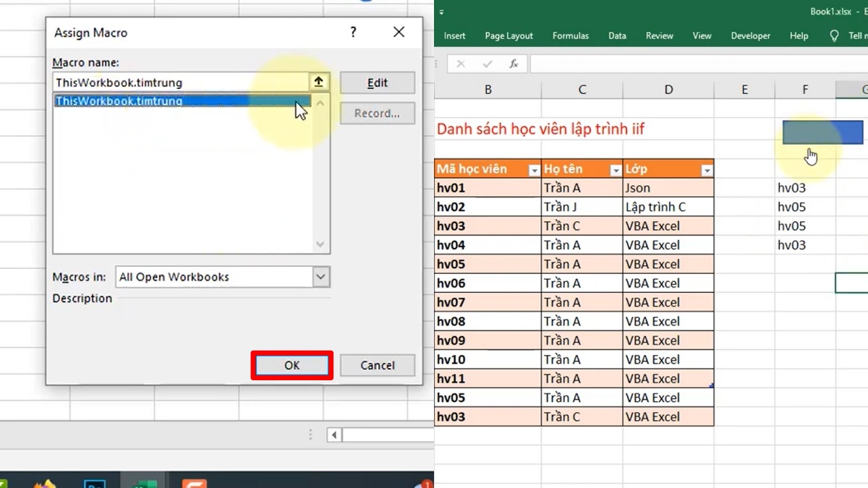Click macro list scrollbar down arrow
Image resolution: width=868 pixels, height=488 pixels.
321,244
